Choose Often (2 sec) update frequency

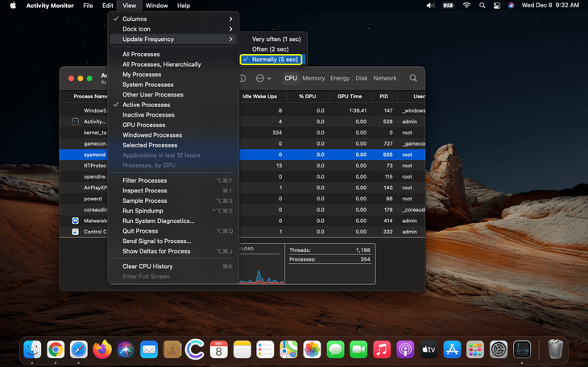[x=270, y=49]
